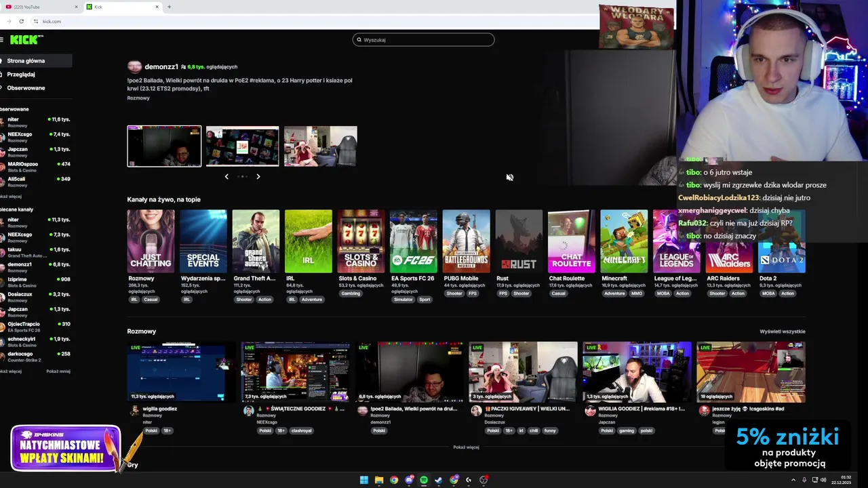
Task: Open the Rust category card
Action: point(519,241)
